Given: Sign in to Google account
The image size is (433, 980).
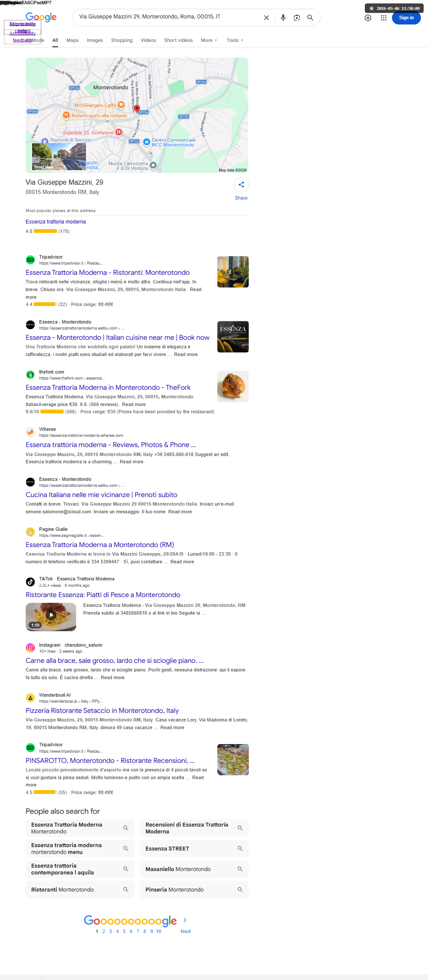Looking at the screenshot, I should pos(406,18).
